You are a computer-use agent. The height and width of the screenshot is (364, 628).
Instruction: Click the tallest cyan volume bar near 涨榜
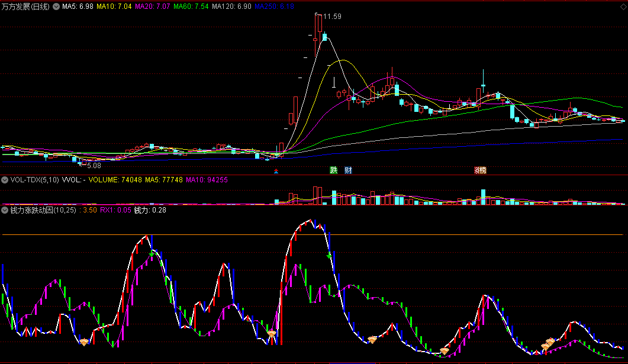[483, 197]
